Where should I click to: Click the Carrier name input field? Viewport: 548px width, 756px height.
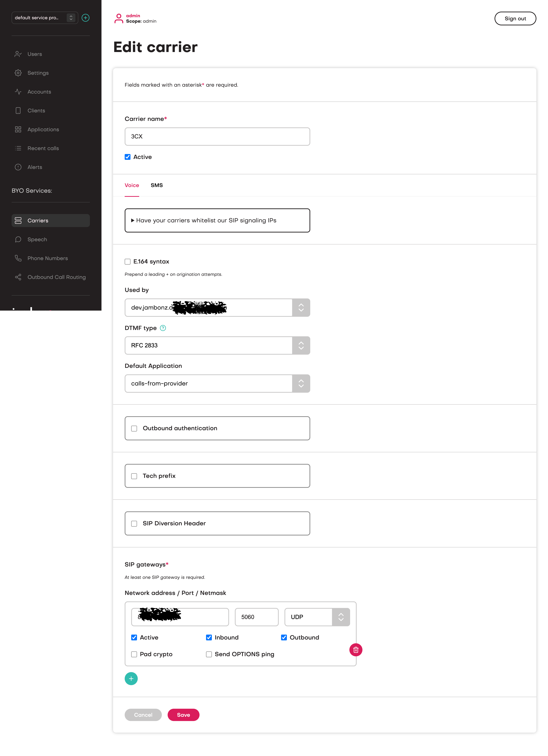[217, 136]
